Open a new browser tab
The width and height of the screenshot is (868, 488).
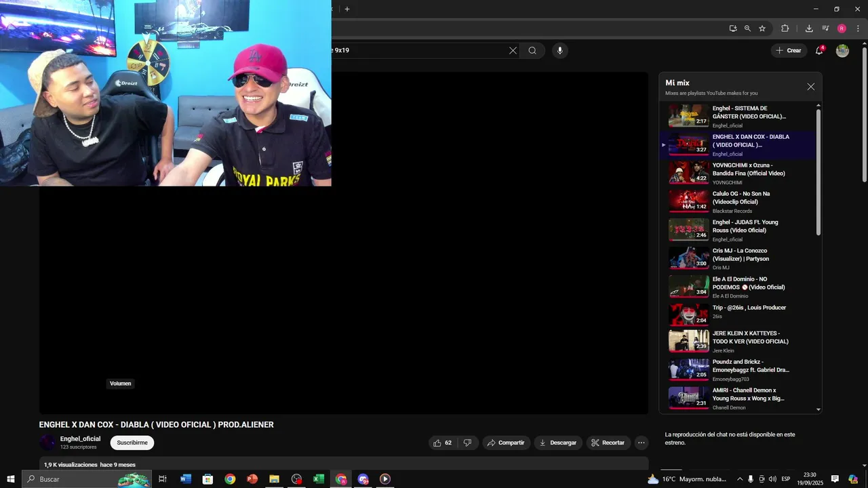tap(347, 9)
